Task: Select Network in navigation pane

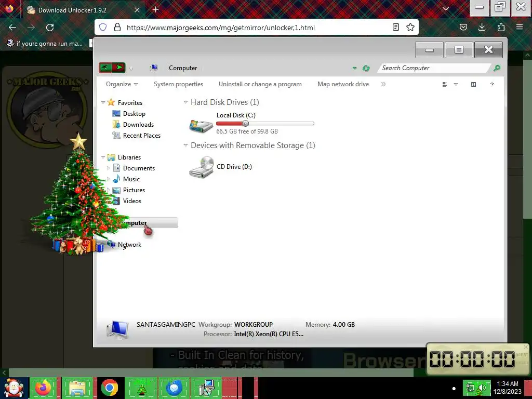Action: click(x=129, y=244)
